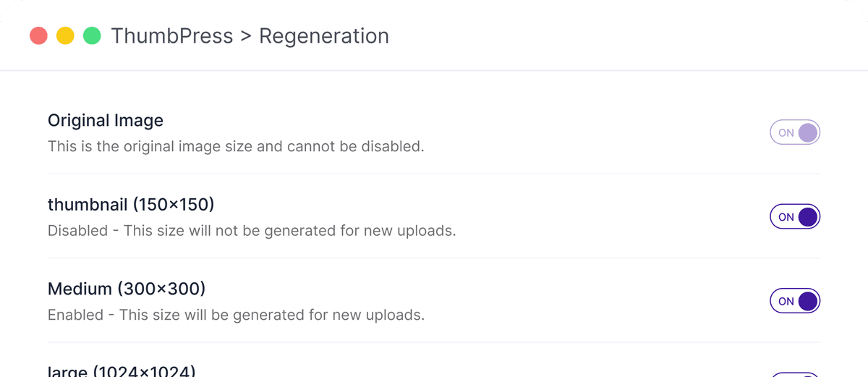
Task: Toggle the Original Image switch
Action: [795, 132]
